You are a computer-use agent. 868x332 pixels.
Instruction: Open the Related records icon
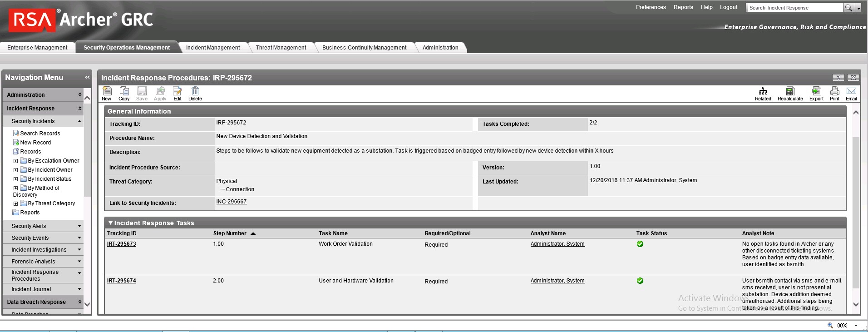point(763,94)
